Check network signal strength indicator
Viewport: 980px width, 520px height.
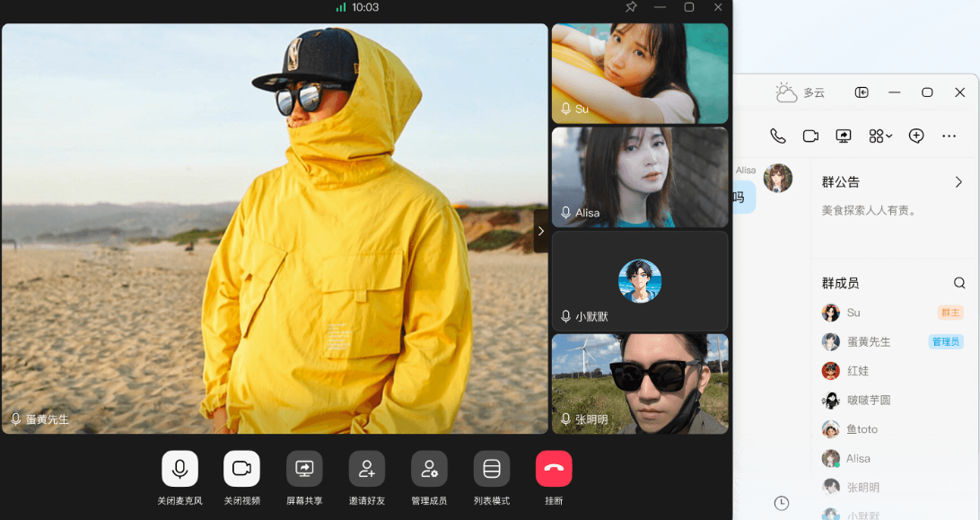[x=341, y=7]
